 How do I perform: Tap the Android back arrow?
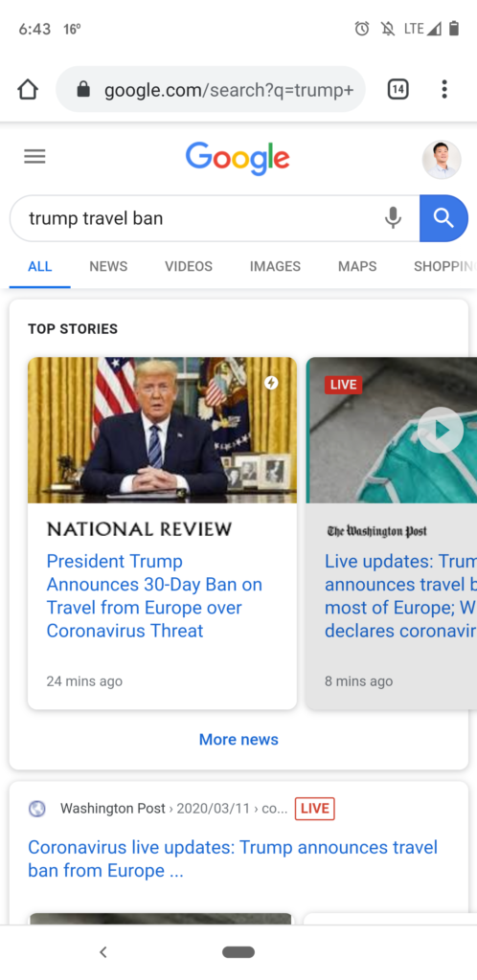click(103, 952)
